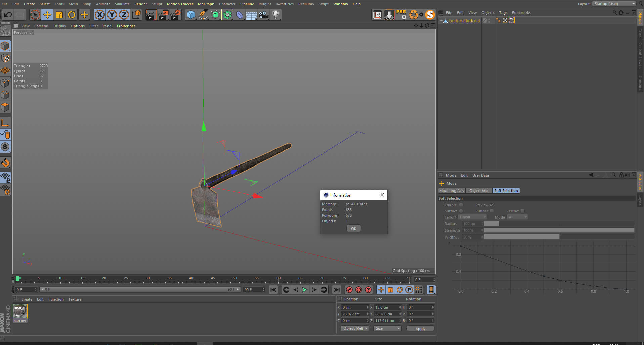Open the Spline Pen tool

203,15
